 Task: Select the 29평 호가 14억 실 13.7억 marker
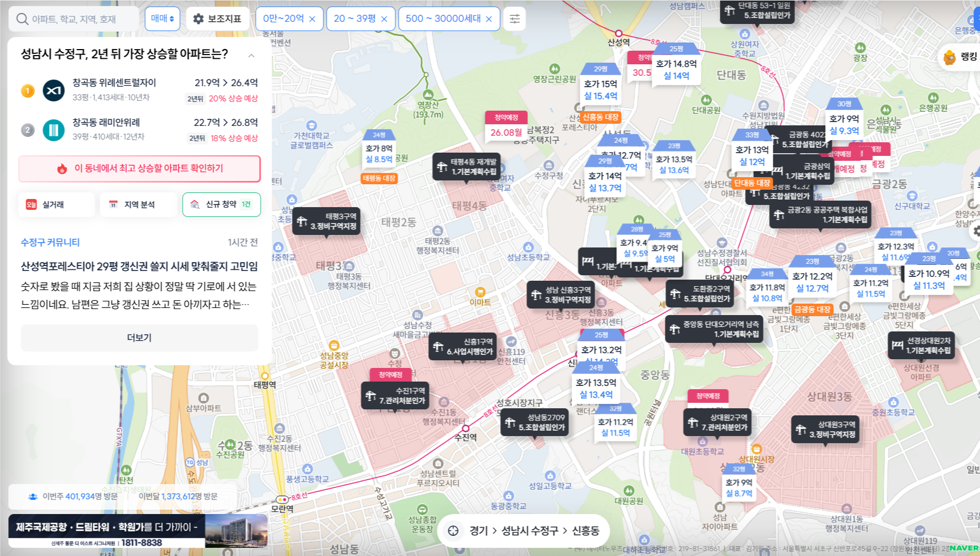605,177
